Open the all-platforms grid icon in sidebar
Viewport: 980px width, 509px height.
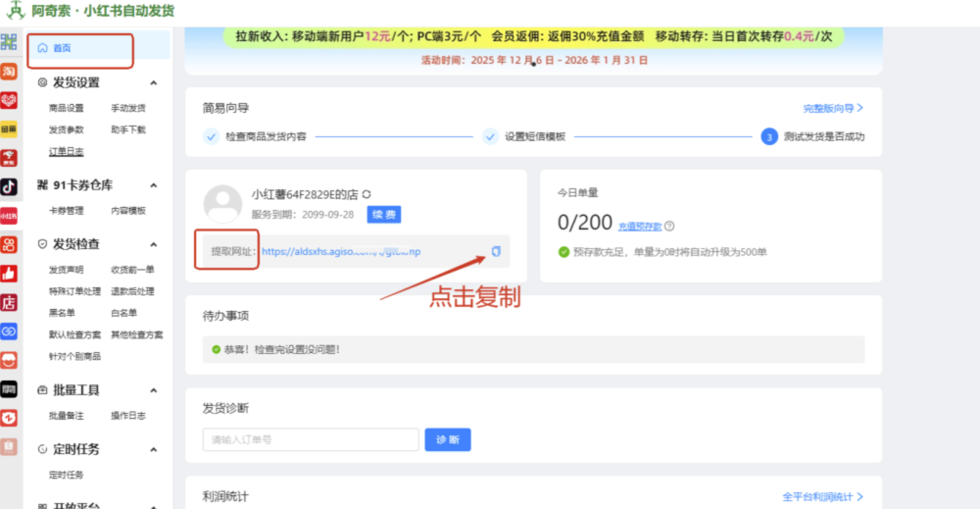pyautogui.click(x=9, y=42)
